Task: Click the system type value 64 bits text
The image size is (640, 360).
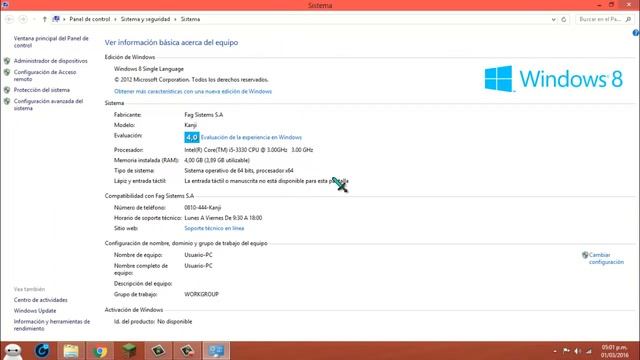Action: click(239, 171)
